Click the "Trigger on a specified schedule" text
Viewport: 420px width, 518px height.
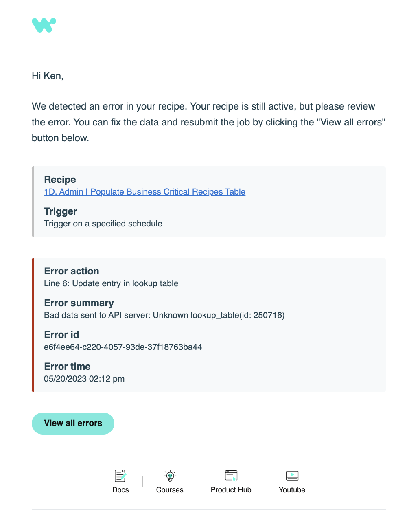click(x=103, y=224)
